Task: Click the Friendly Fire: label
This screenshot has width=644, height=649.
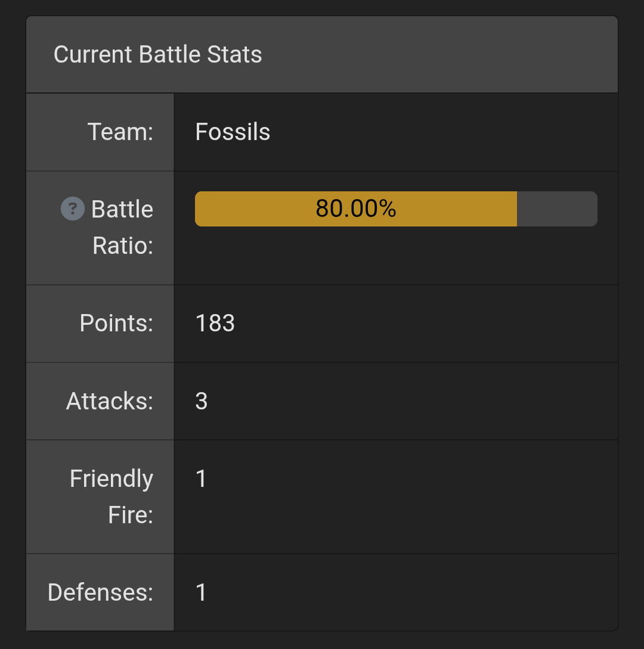Action: pos(112,496)
